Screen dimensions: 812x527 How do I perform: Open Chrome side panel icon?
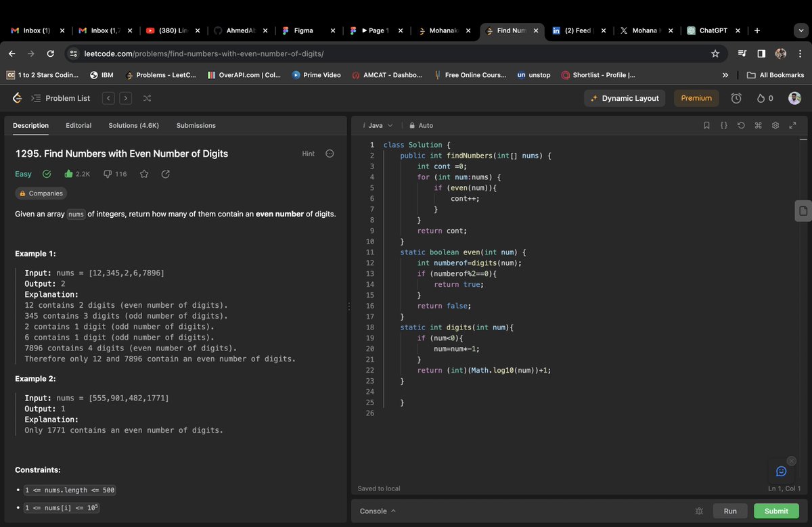761,53
